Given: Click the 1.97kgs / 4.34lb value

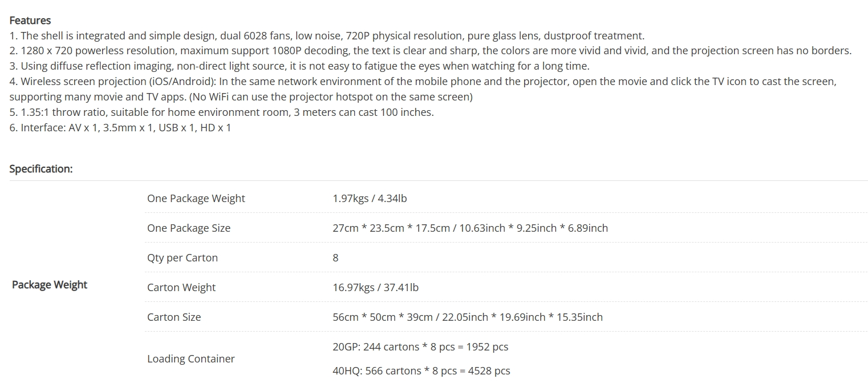Looking at the screenshot, I should coord(370,198).
